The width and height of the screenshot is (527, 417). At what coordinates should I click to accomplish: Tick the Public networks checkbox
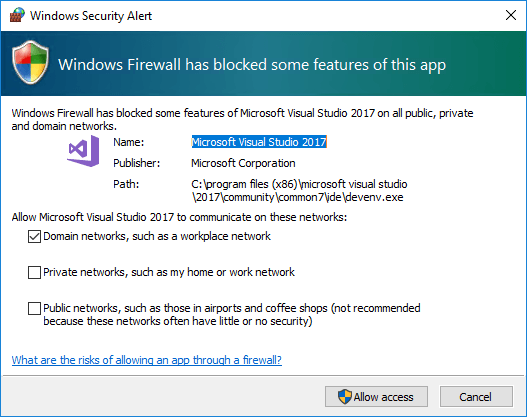point(34,308)
